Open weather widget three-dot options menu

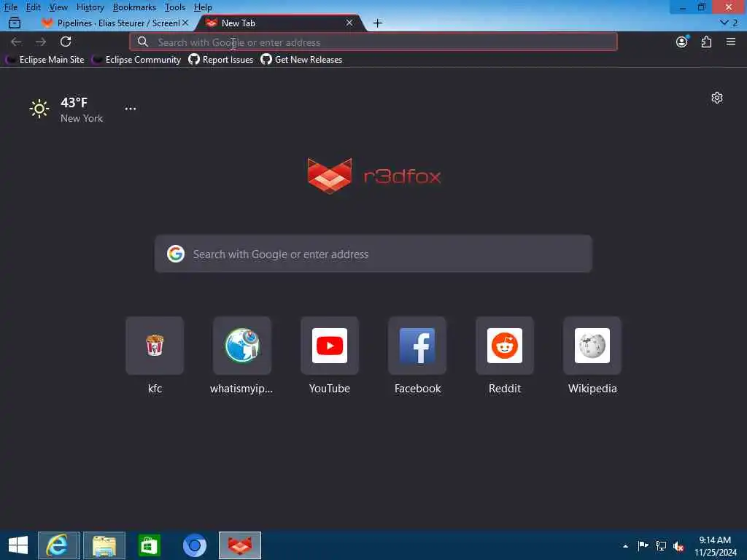(x=131, y=109)
